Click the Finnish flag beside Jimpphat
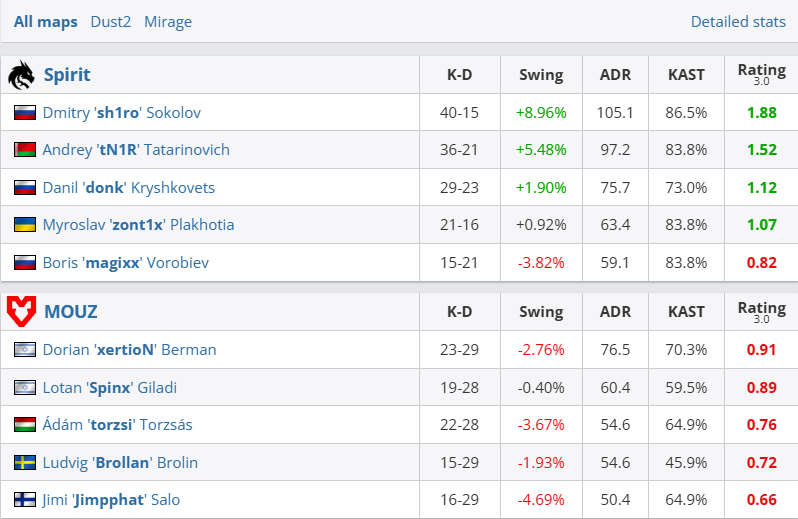 25,499
